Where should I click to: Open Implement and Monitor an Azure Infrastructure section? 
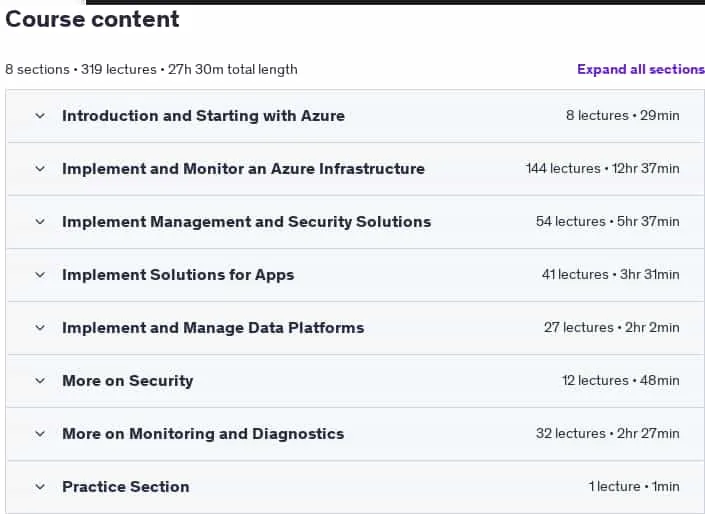point(243,169)
